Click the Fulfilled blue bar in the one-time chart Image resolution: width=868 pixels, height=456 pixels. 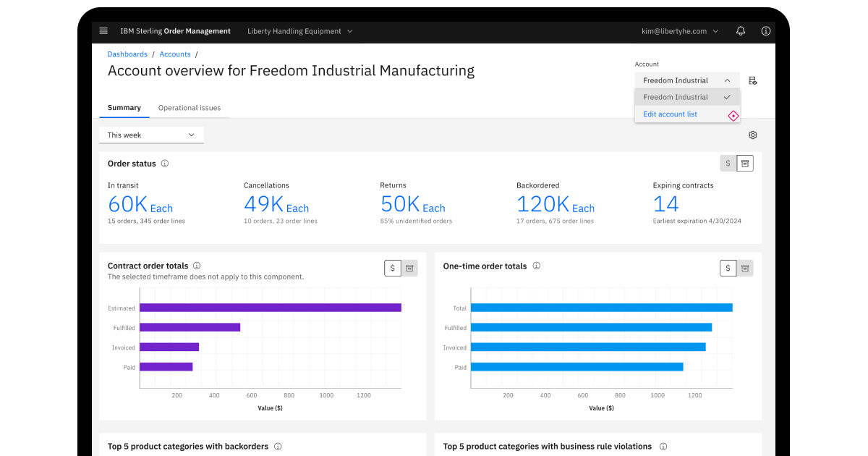(x=592, y=327)
